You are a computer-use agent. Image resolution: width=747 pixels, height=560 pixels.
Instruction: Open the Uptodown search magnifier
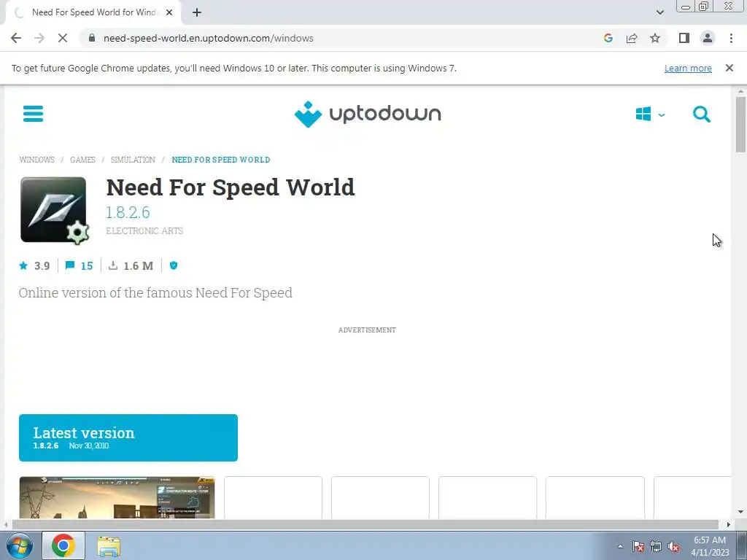tap(701, 114)
